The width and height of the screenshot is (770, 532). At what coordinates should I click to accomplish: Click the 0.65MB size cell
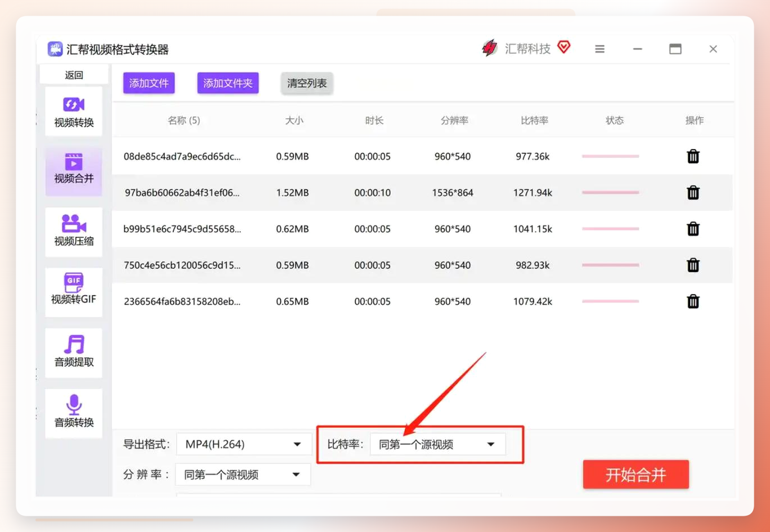292,301
